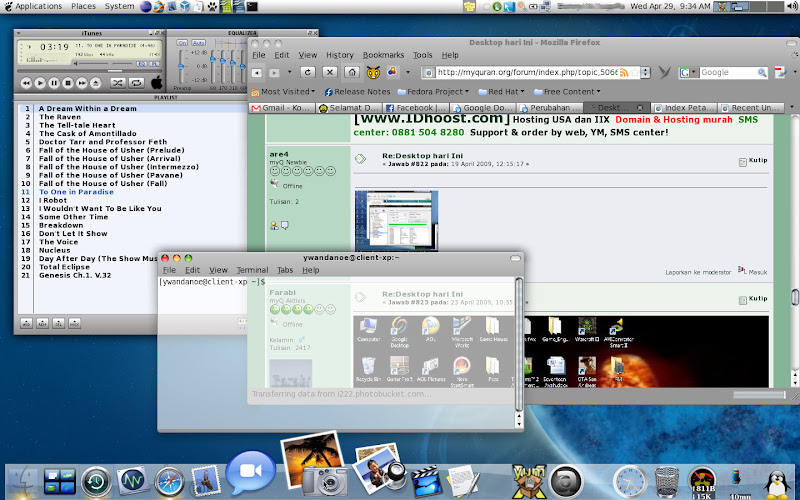
Task: Toggle the equalizer Auto button
Action: coord(198,43)
